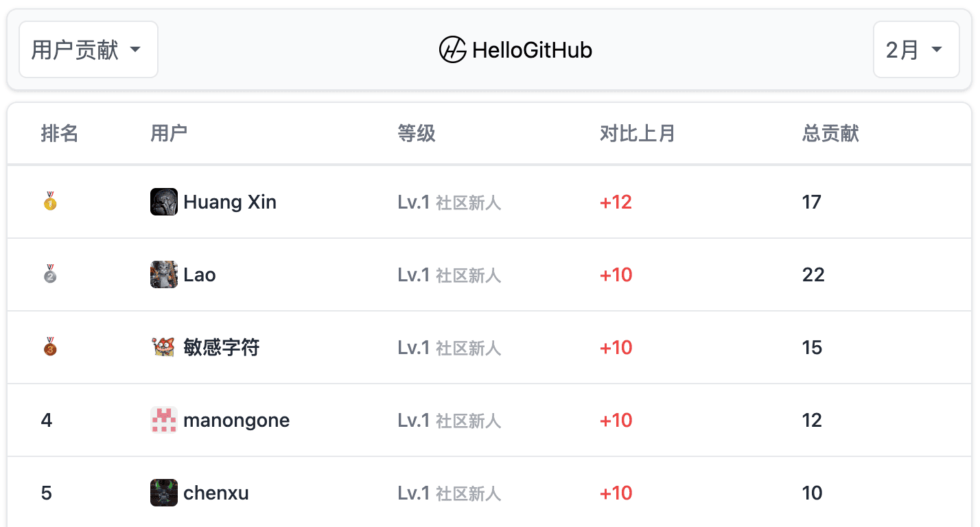Click chenxu's avatar image
This screenshot has height=527, width=980.
[164, 493]
